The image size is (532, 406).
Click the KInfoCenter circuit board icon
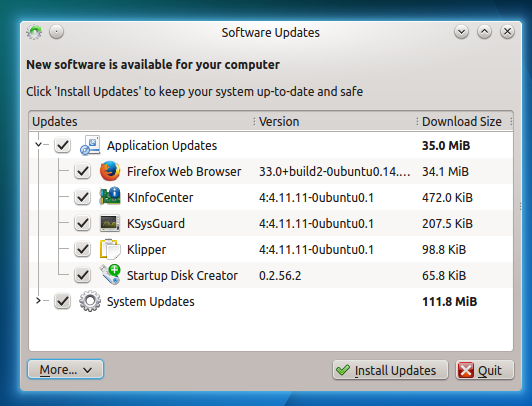coord(110,197)
